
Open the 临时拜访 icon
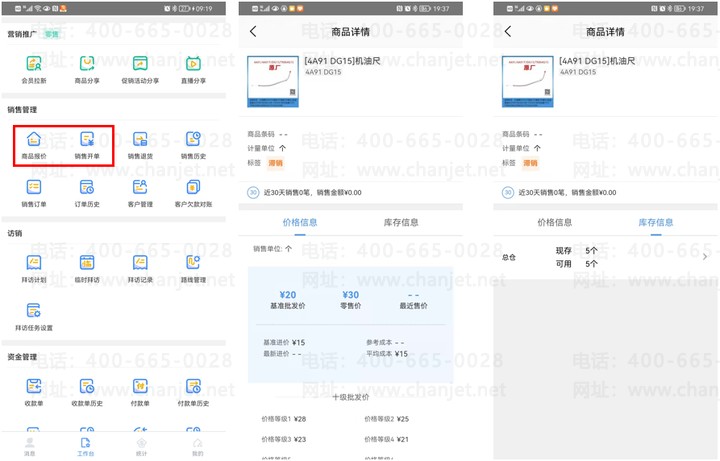[x=87, y=262]
